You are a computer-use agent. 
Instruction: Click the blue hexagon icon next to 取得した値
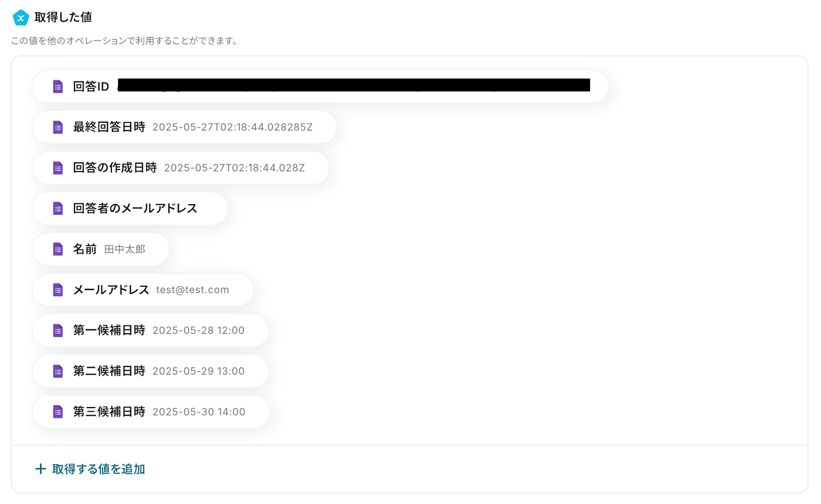[21, 17]
